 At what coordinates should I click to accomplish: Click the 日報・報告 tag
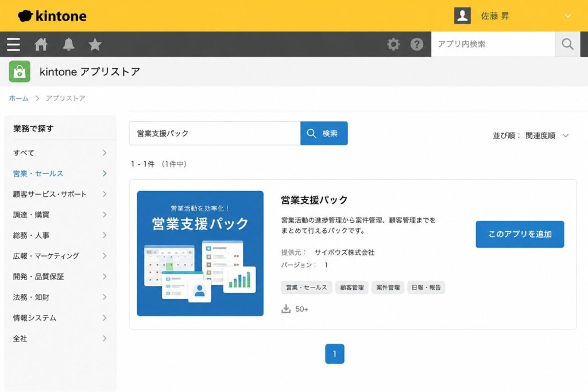tap(426, 288)
